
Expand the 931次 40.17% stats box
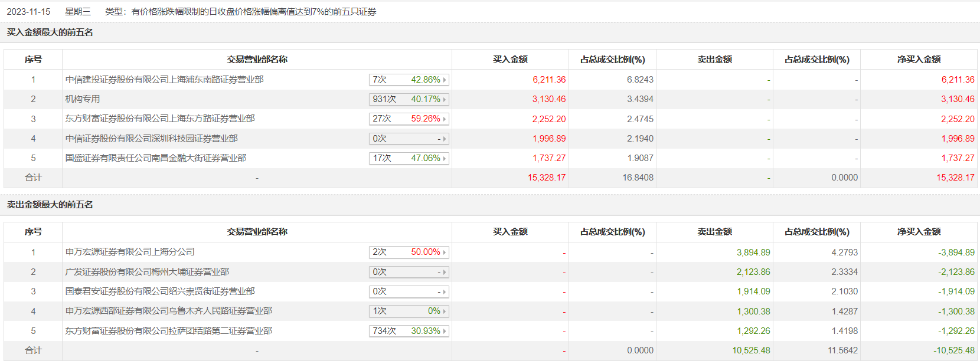point(409,99)
